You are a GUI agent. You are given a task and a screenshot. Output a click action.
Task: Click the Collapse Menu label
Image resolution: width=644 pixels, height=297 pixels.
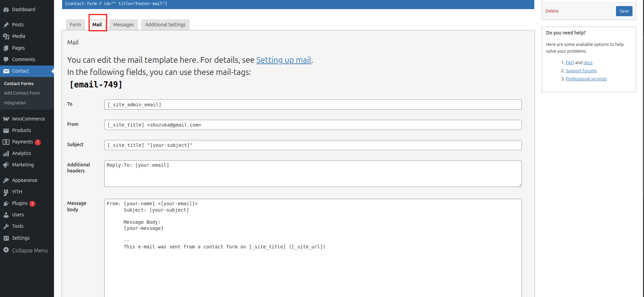pyautogui.click(x=30, y=250)
